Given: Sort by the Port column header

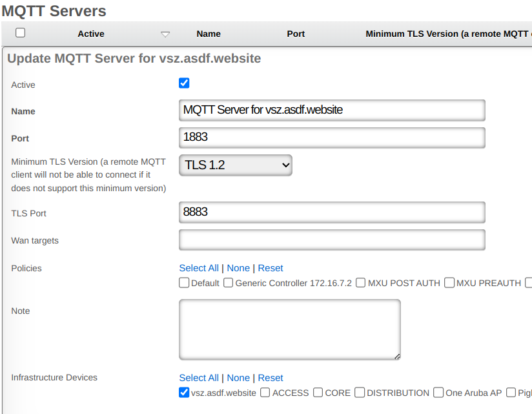Looking at the screenshot, I should (296, 34).
